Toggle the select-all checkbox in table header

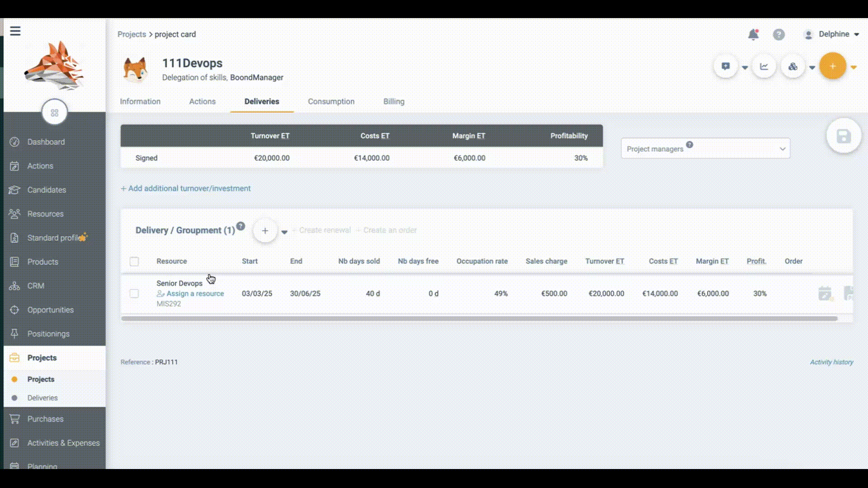(134, 261)
